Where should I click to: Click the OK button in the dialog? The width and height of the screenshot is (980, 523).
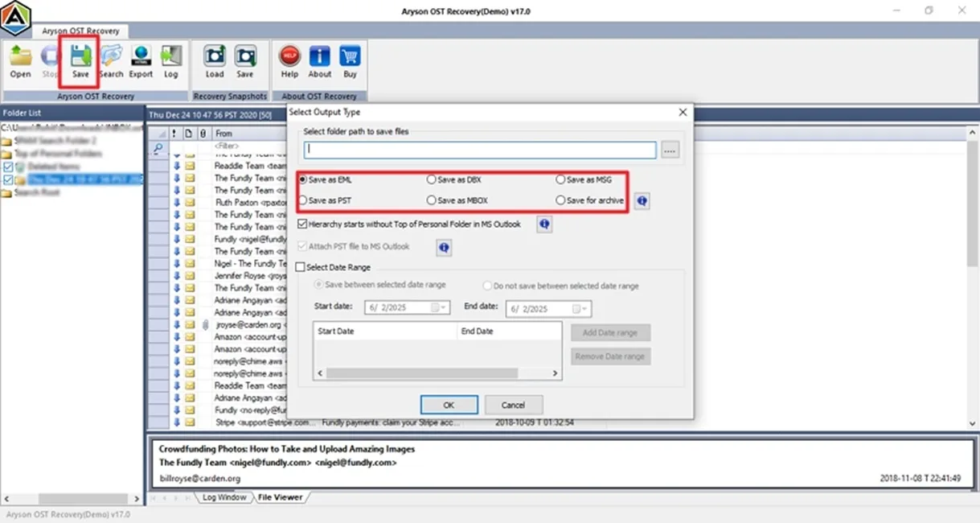point(449,405)
